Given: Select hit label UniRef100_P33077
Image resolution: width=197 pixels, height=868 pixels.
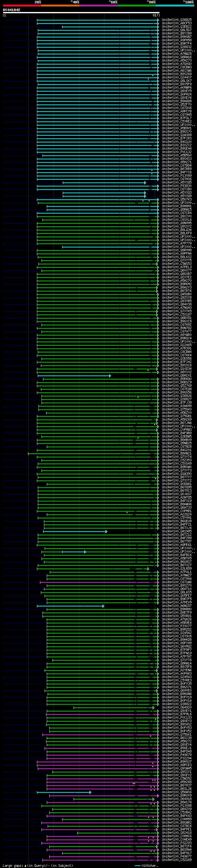Looking at the screenshot, I should [177, 626].
